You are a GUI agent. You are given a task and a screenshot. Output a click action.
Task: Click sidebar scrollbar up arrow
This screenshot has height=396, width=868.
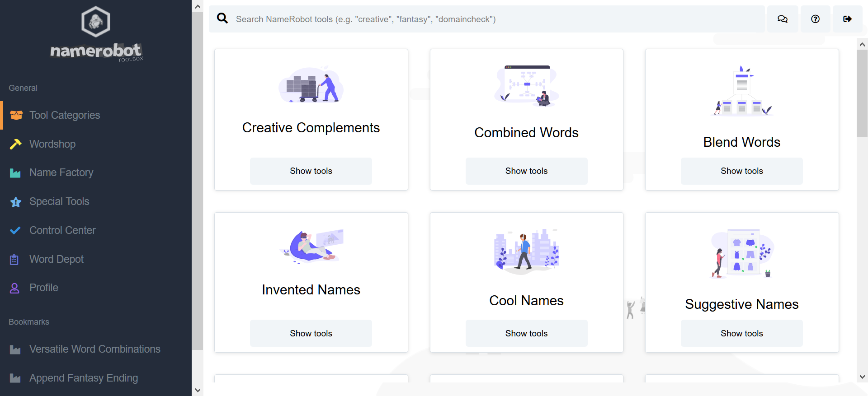[198, 6]
